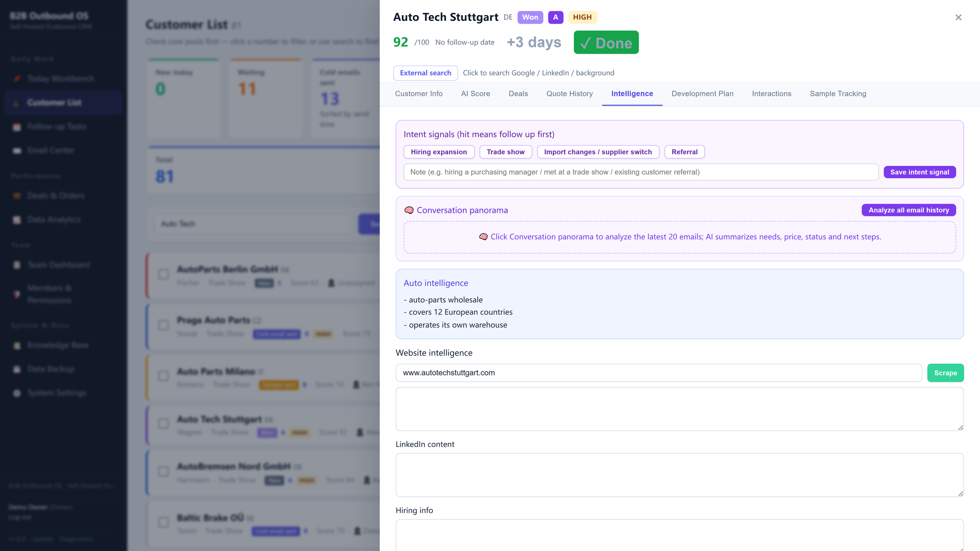Click the Today Workbench sidebar icon

[x=17, y=78]
